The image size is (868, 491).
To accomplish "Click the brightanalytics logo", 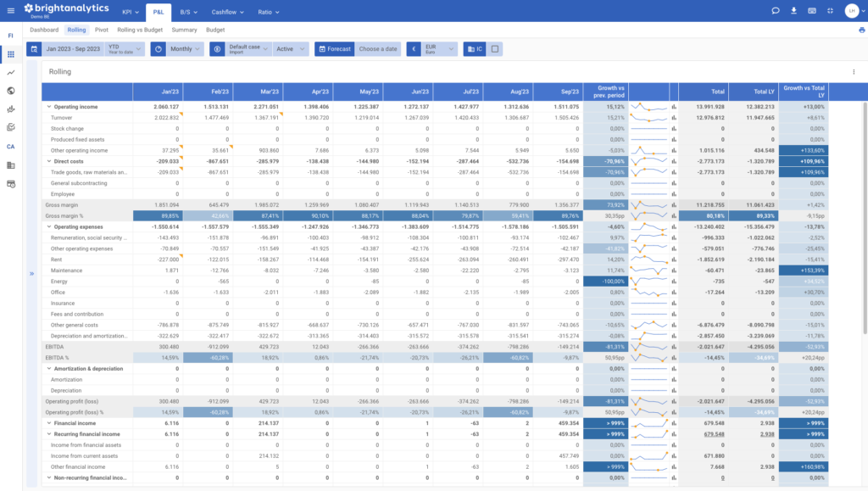I will 66,9.
